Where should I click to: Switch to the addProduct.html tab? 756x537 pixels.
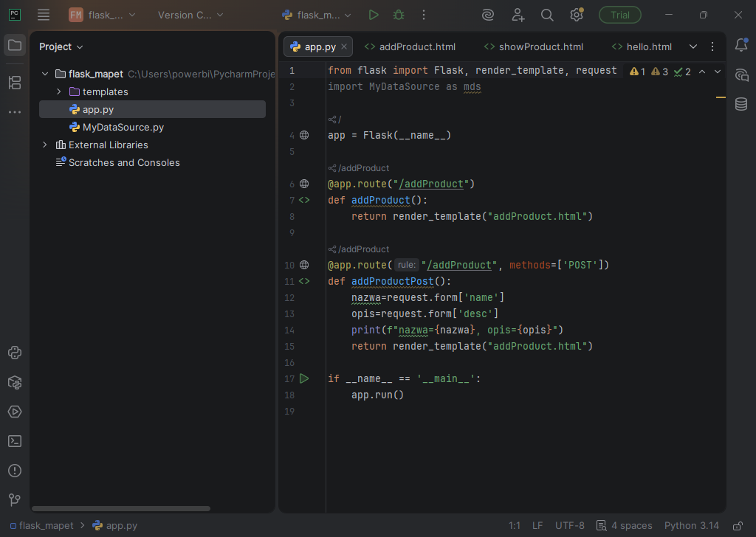(x=410, y=46)
